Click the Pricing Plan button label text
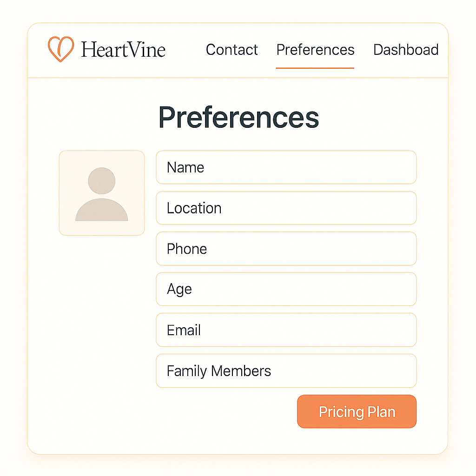 (357, 411)
